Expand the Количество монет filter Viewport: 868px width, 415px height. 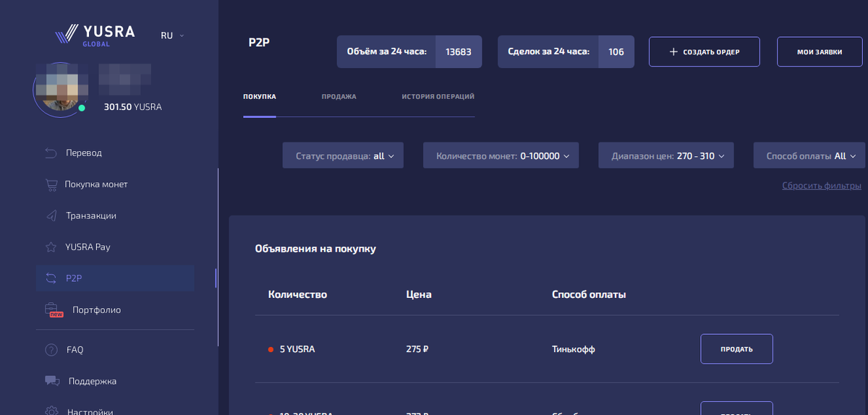[501, 155]
